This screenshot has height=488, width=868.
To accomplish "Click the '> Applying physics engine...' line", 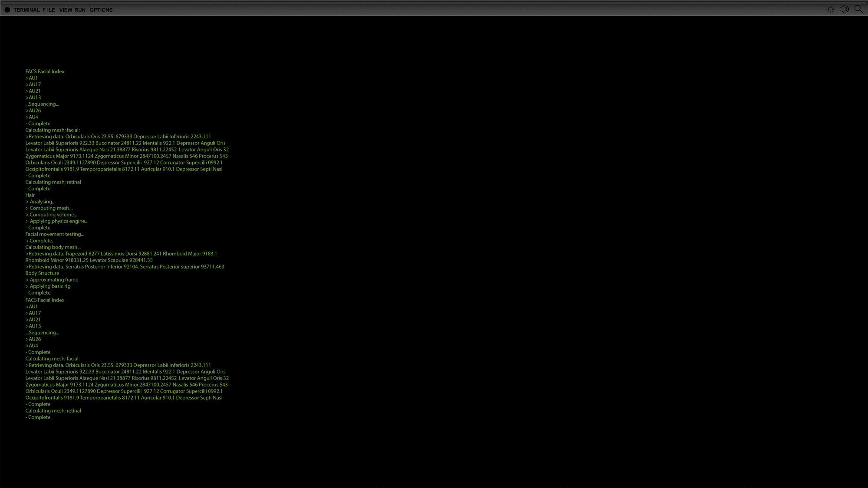I will [57, 221].
